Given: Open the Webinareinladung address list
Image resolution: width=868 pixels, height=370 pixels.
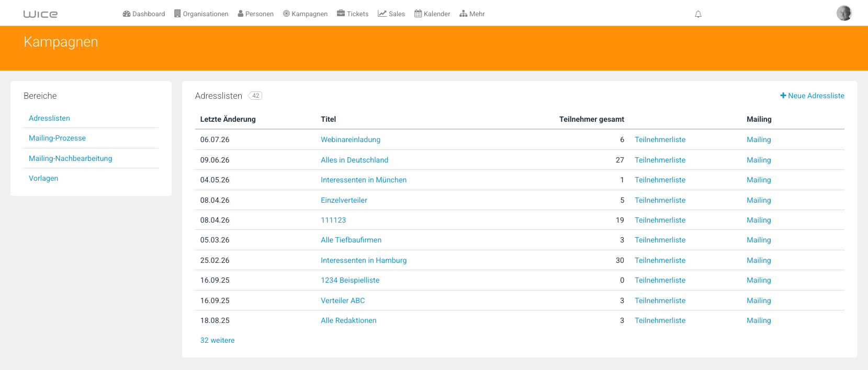Looking at the screenshot, I should point(351,140).
